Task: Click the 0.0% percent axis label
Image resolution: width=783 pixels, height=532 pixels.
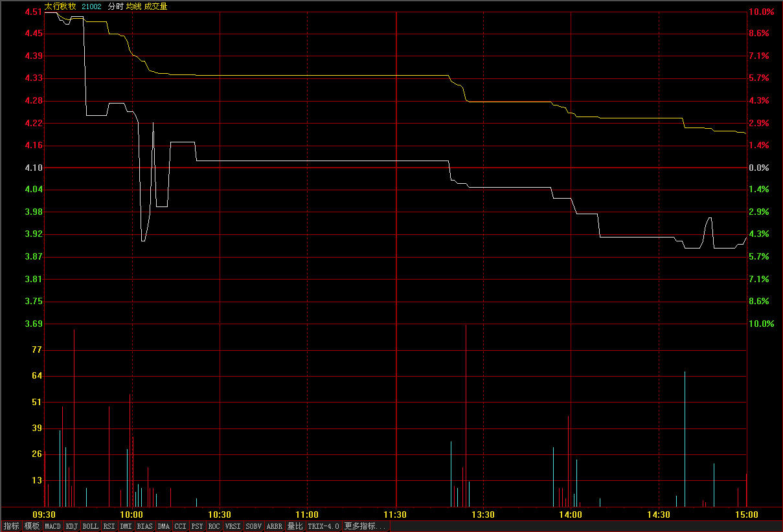Action: tap(759, 168)
